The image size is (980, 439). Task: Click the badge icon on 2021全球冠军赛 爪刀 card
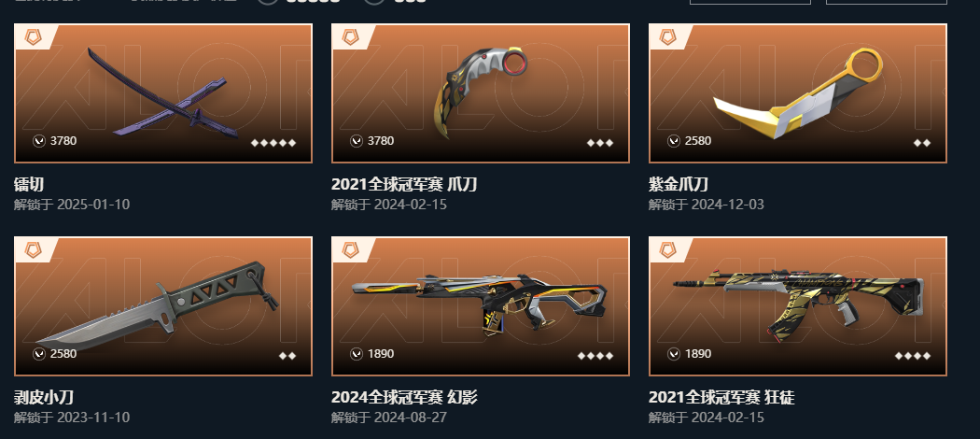coord(350,37)
